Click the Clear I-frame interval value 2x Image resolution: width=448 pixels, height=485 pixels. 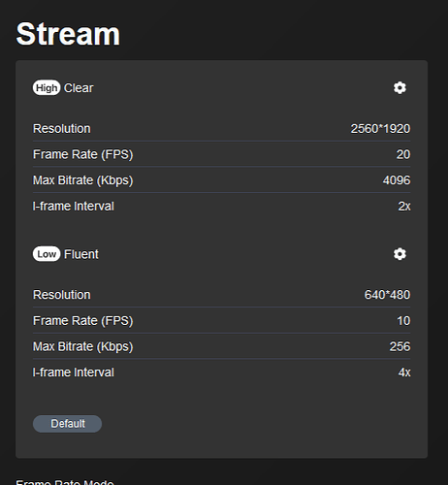(404, 207)
